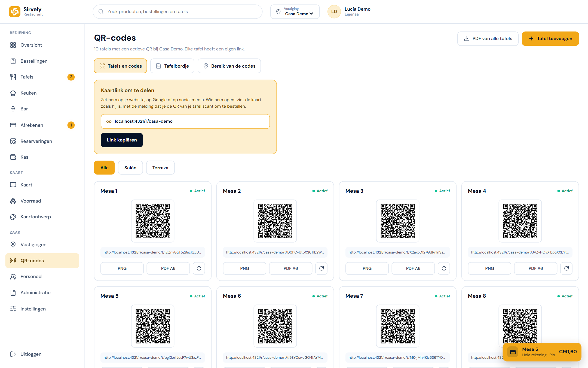Regenerate the QR code for Mesa 3
This screenshot has width=588, height=368.
[x=444, y=269]
